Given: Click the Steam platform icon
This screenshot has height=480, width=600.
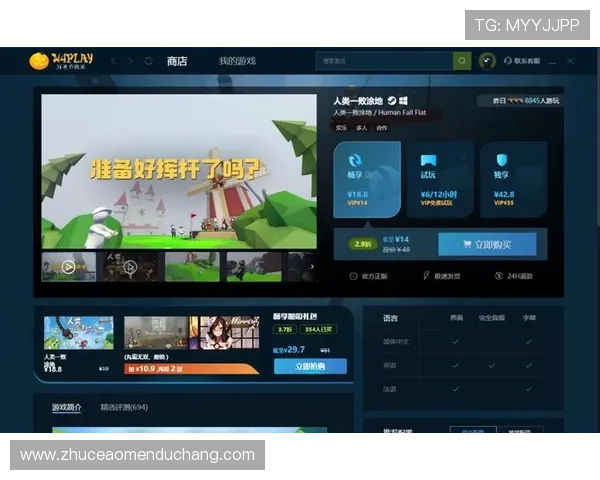Looking at the screenshot, I should pos(392,101).
